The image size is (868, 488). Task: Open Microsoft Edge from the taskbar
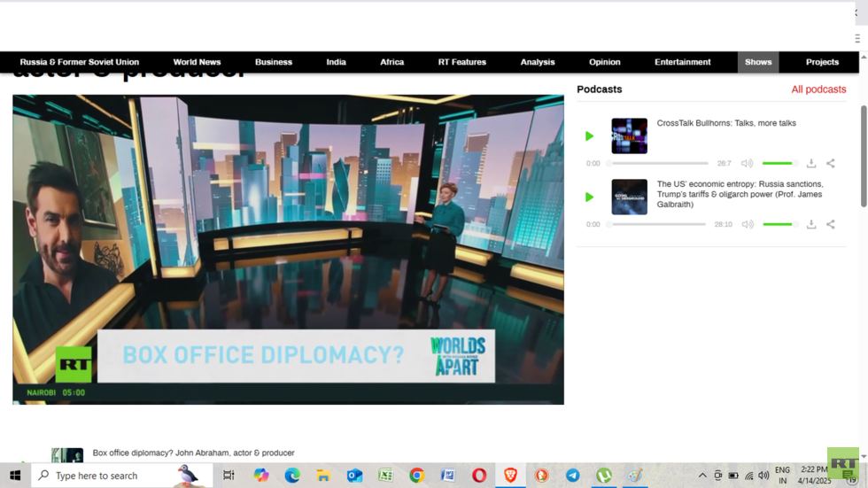click(292, 476)
